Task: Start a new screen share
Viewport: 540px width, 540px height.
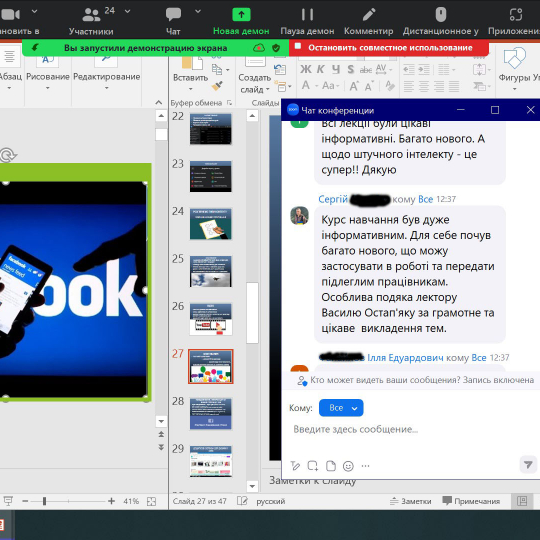Action: coord(241,21)
